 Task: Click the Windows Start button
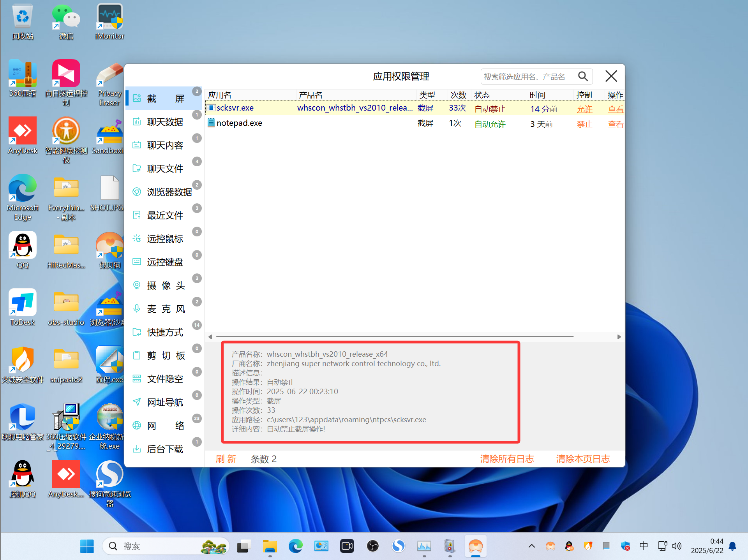[87, 546]
